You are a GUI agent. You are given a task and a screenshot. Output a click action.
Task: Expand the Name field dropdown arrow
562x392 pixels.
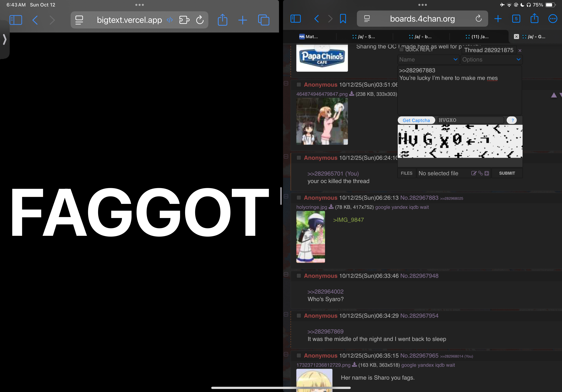tap(455, 59)
